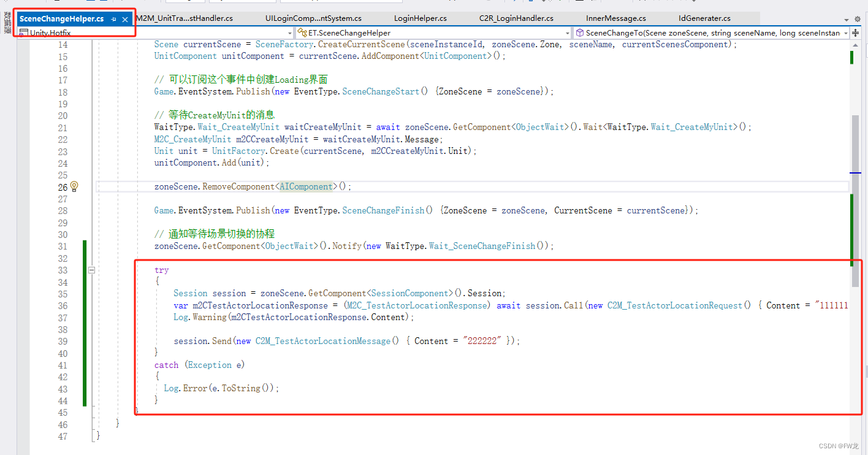Collapse the try block using the minus box
Image resolution: width=868 pixels, height=455 pixels.
[91, 270]
